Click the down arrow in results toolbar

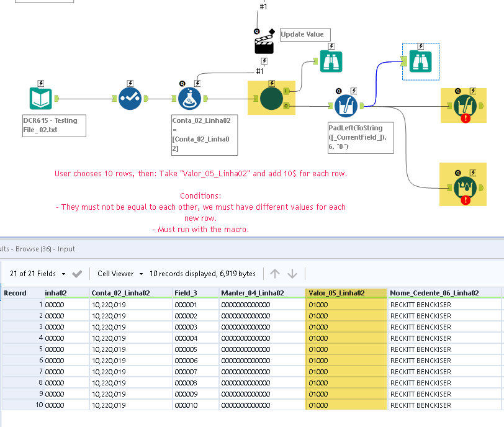click(292, 273)
